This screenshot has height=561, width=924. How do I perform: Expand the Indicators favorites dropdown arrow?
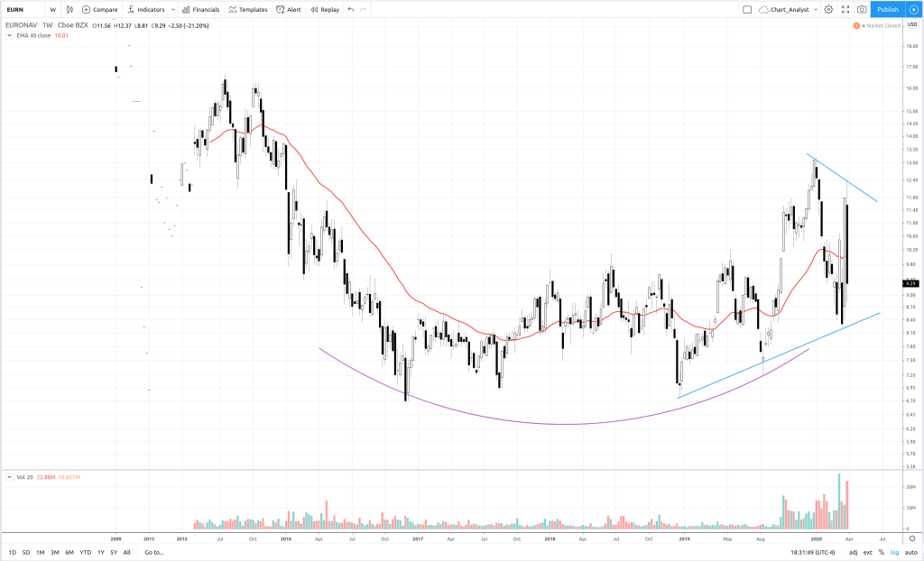[172, 9]
